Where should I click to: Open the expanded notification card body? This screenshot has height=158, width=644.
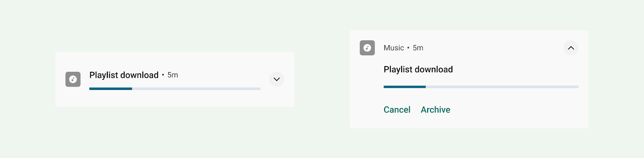469,79
